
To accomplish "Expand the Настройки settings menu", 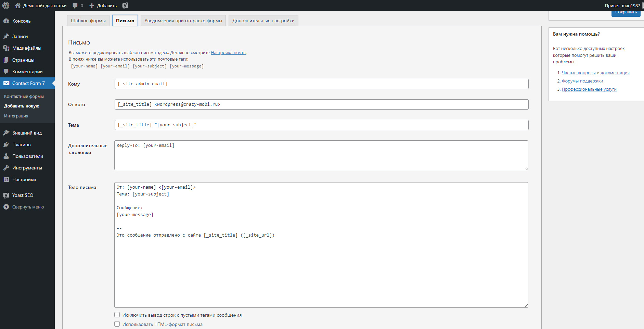I will pos(24,179).
